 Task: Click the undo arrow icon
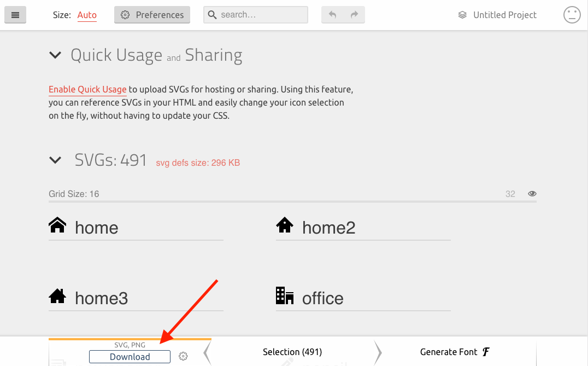(x=332, y=15)
